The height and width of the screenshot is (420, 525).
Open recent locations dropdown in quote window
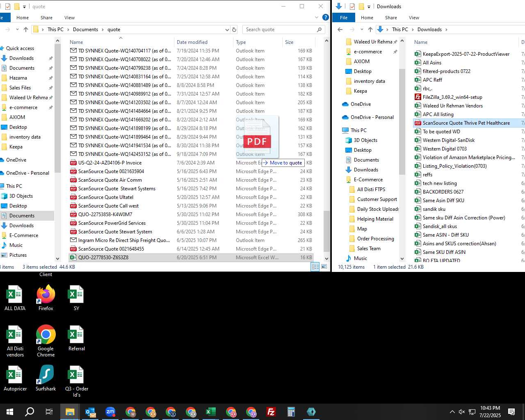[17, 30]
